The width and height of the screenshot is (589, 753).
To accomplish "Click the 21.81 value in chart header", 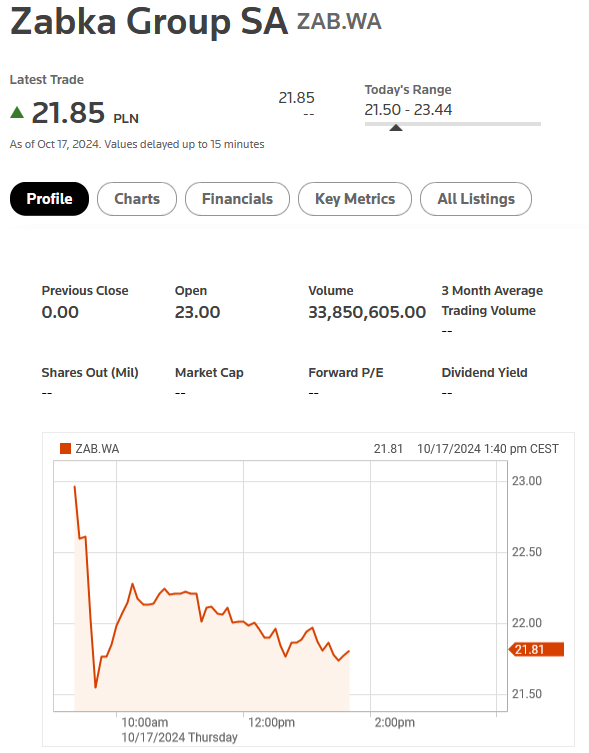I will (x=388, y=449).
